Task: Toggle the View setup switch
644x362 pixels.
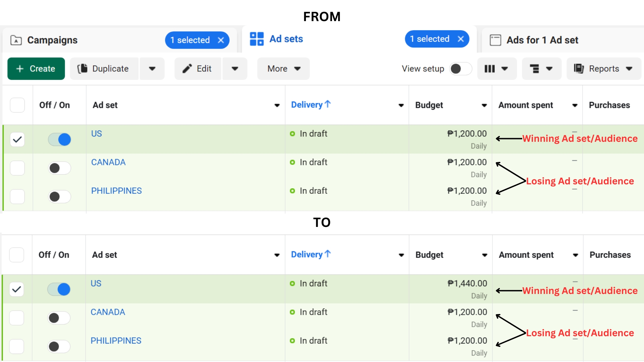Action: [x=461, y=69]
